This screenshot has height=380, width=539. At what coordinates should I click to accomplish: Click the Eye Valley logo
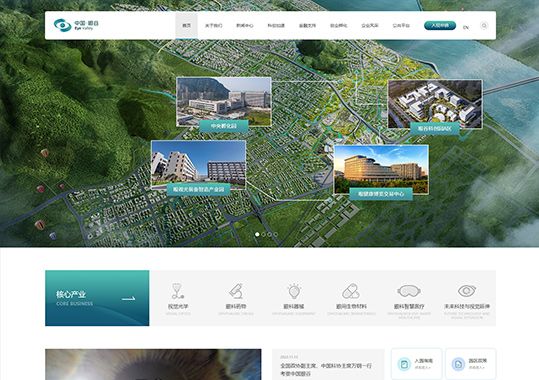(x=76, y=25)
